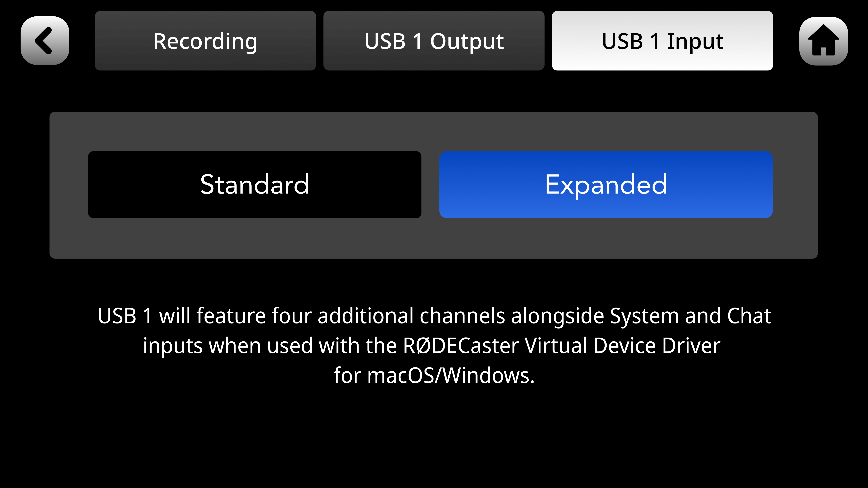Click the blue Expanded button
The width and height of the screenshot is (868, 488).
pyautogui.click(x=606, y=185)
